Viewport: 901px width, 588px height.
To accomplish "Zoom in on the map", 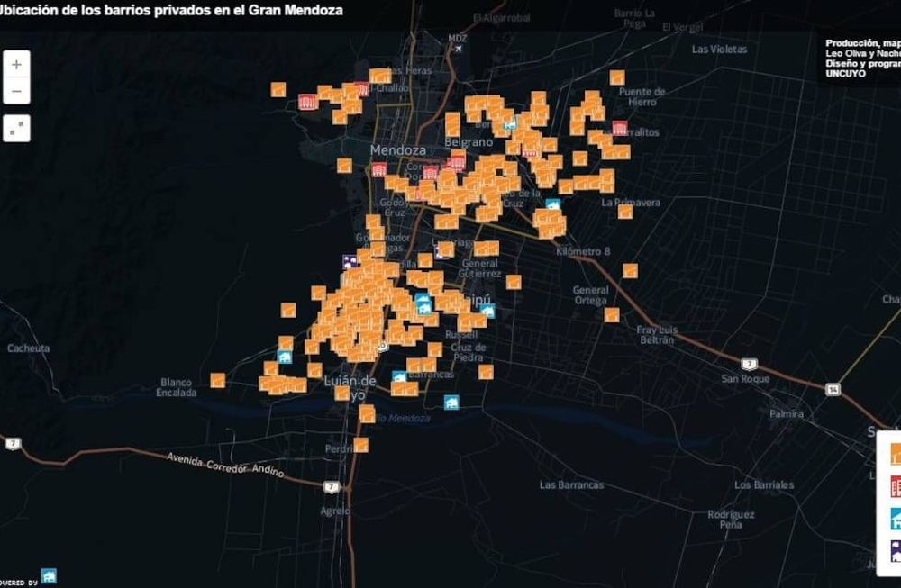I will click(14, 65).
